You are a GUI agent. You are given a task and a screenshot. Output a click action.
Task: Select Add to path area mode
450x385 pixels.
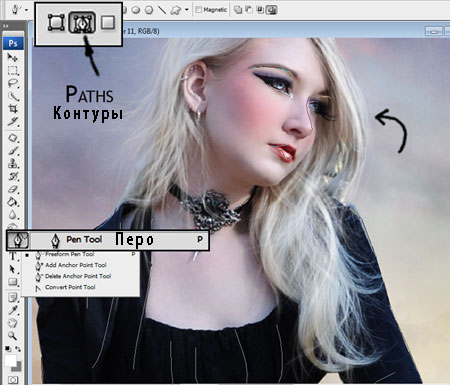[x=238, y=10]
